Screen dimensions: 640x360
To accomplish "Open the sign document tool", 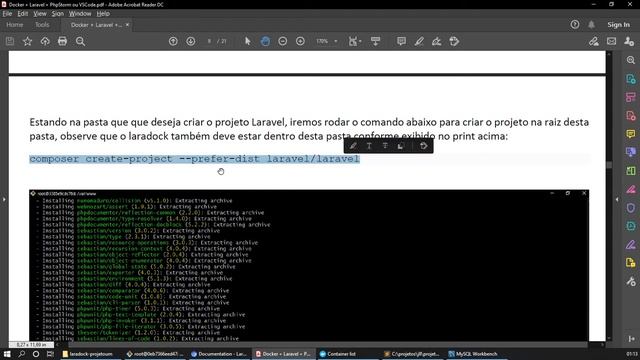I will (437, 41).
